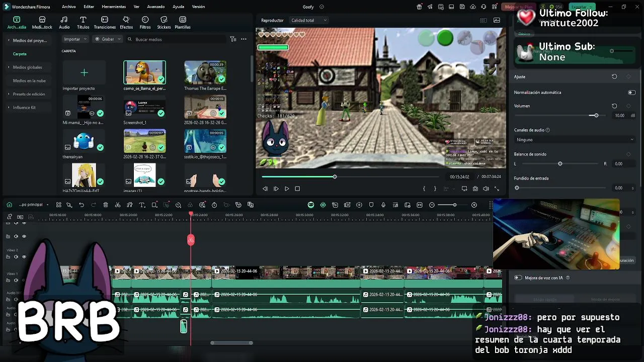
Task: Select Medios en la nube
Action: point(29,80)
